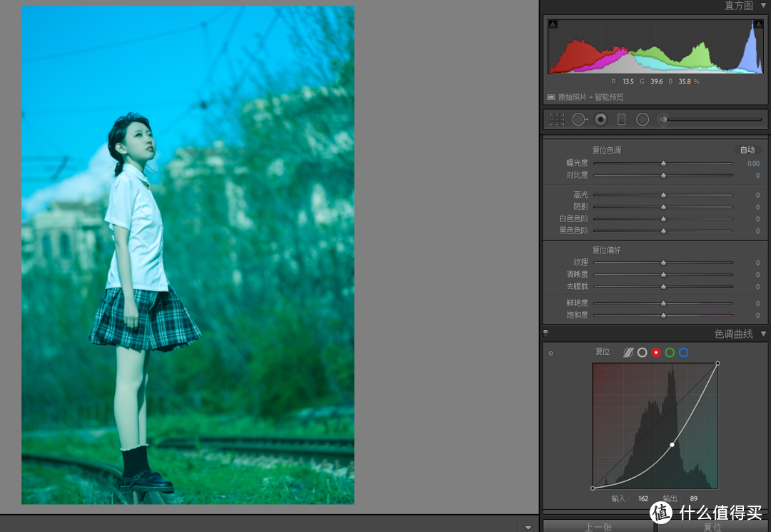Click 自动 auto tone button
The height and width of the screenshot is (532, 771).
[747, 149]
